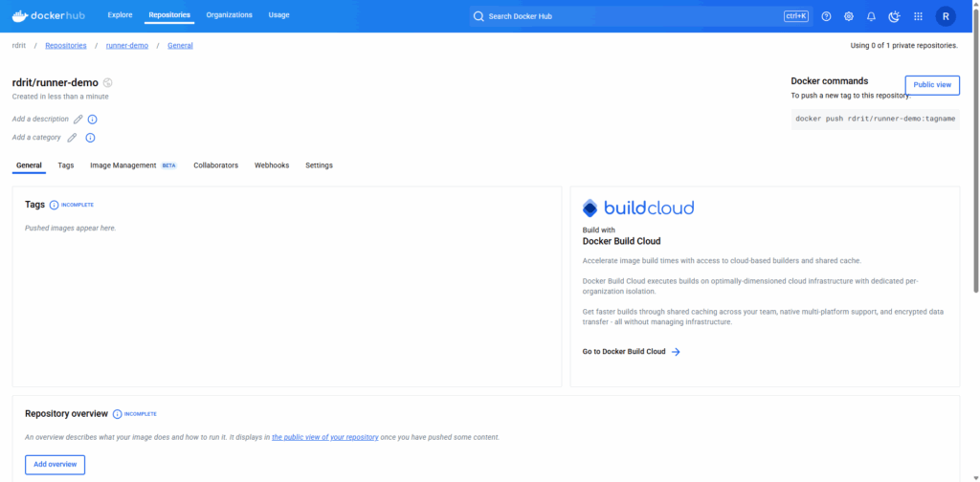Click the pencil icon to add a description
Viewport: 980px width, 482px height.
78,120
